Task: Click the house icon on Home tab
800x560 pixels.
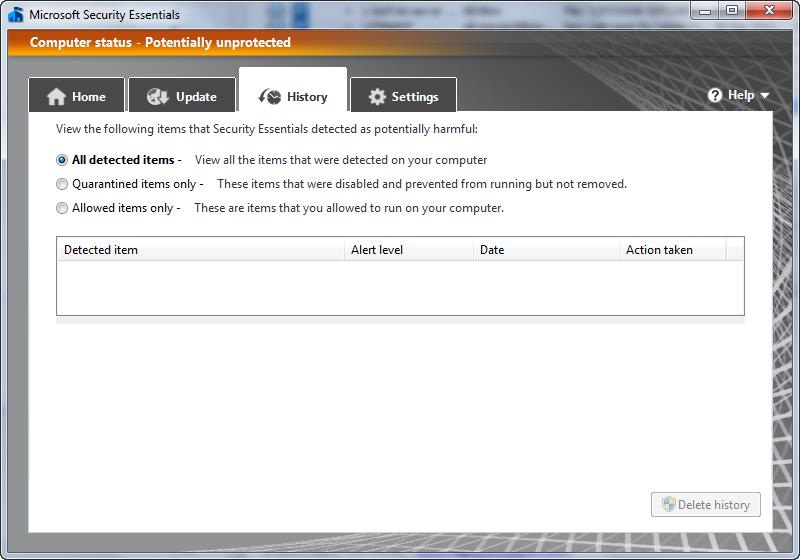Action: point(57,96)
